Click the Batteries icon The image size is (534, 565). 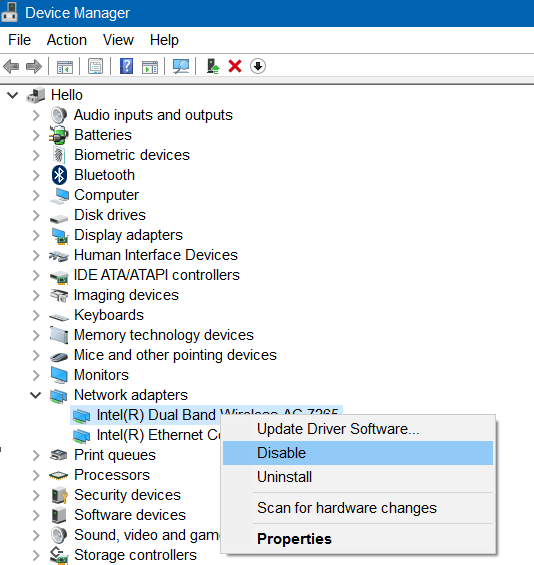59,135
